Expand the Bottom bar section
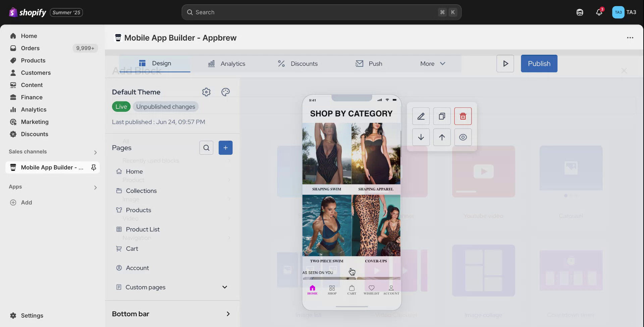Image resolution: width=644 pixels, height=327 pixels. pyautogui.click(x=228, y=314)
